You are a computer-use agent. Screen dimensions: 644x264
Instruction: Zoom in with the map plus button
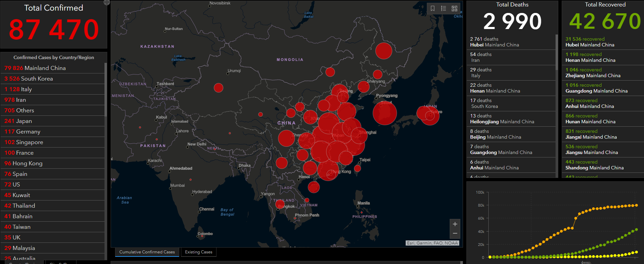tap(455, 224)
